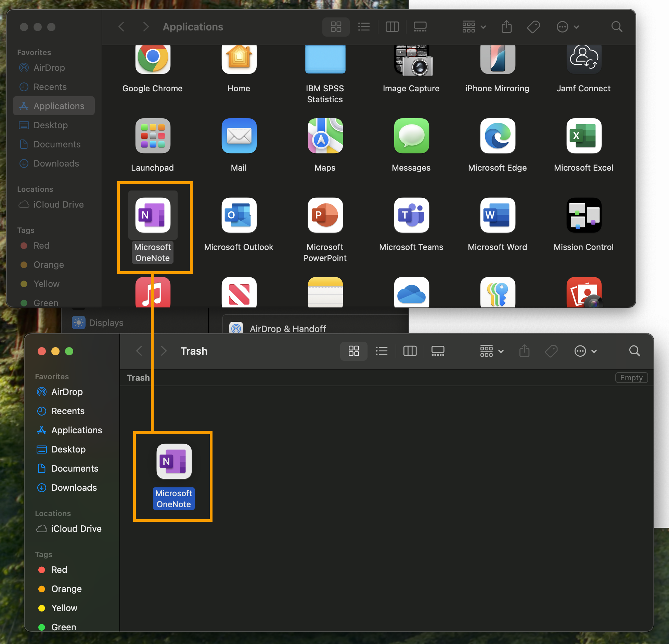The image size is (669, 644).
Task: Switch Trash window to icon view
Action: coord(353,351)
